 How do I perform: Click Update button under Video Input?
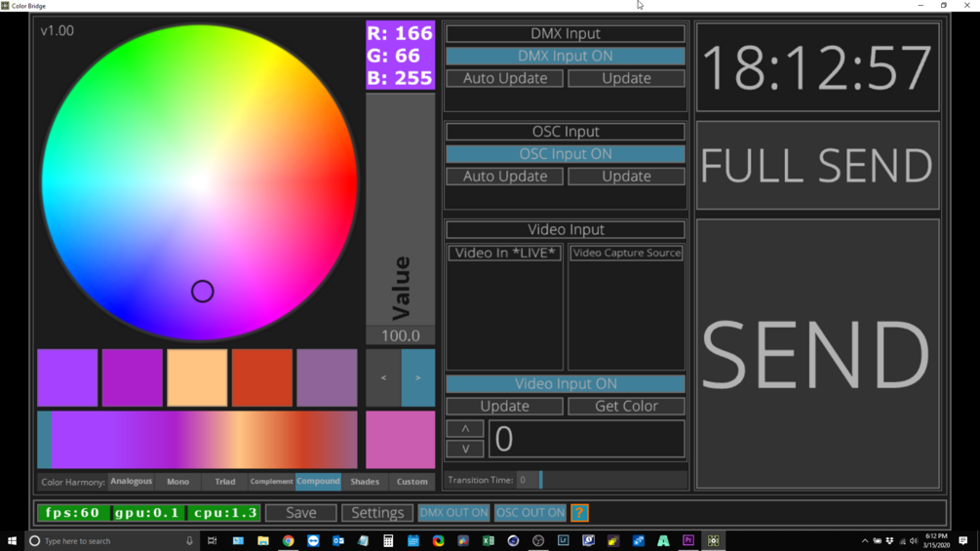pos(505,406)
